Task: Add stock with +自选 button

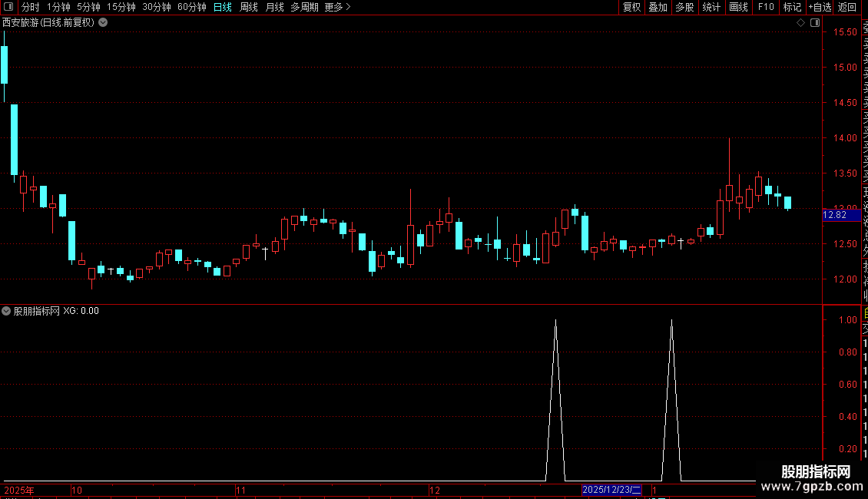Action: pos(820,7)
